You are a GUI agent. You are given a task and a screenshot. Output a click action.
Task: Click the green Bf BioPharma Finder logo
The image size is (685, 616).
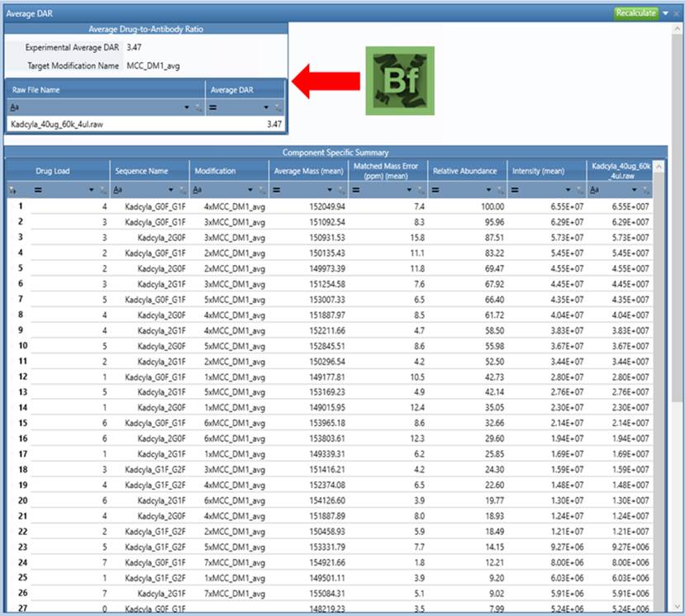[400, 80]
